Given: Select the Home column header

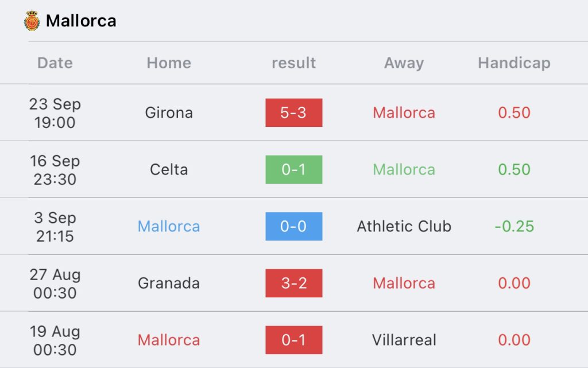Looking at the screenshot, I should click(x=169, y=63).
